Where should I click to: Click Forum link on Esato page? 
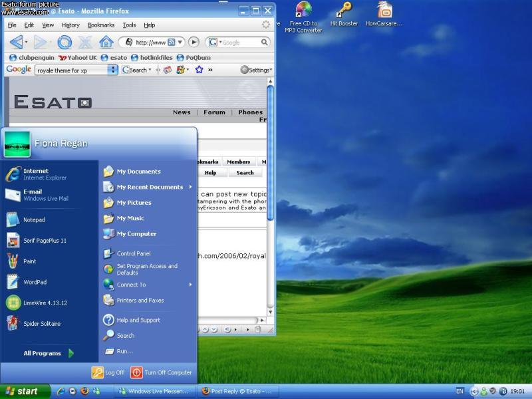pyautogui.click(x=214, y=112)
